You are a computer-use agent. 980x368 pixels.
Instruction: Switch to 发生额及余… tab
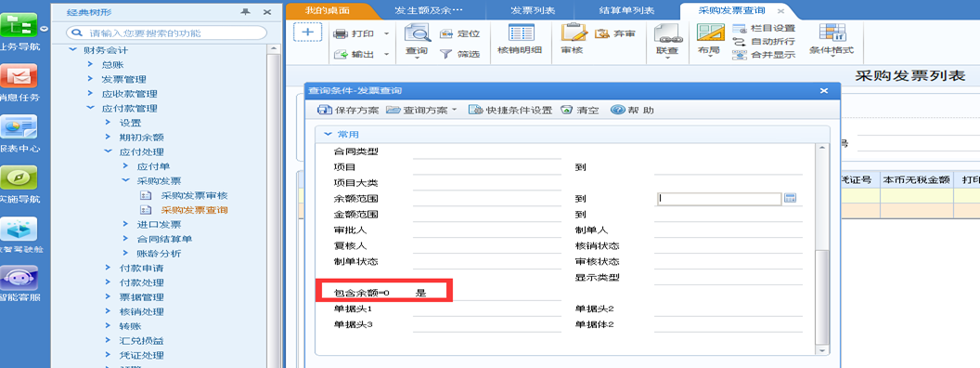pyautogui.click(x=430, y=11)
